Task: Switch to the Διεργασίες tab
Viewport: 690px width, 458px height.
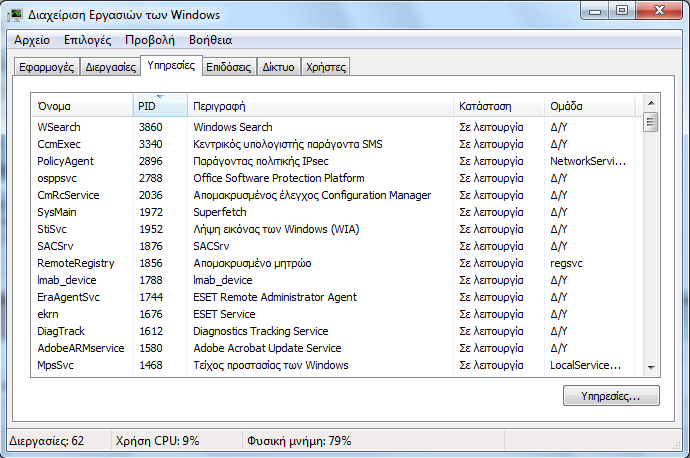Action: pos(110,67)
